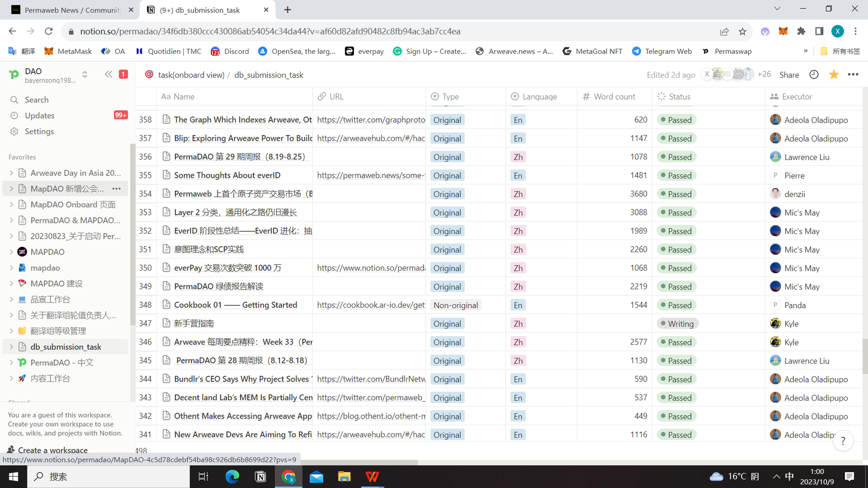Expand MAPDAO 建设 in the sidebar
This screenshot has height=488, width=868.
pos(10,283)
